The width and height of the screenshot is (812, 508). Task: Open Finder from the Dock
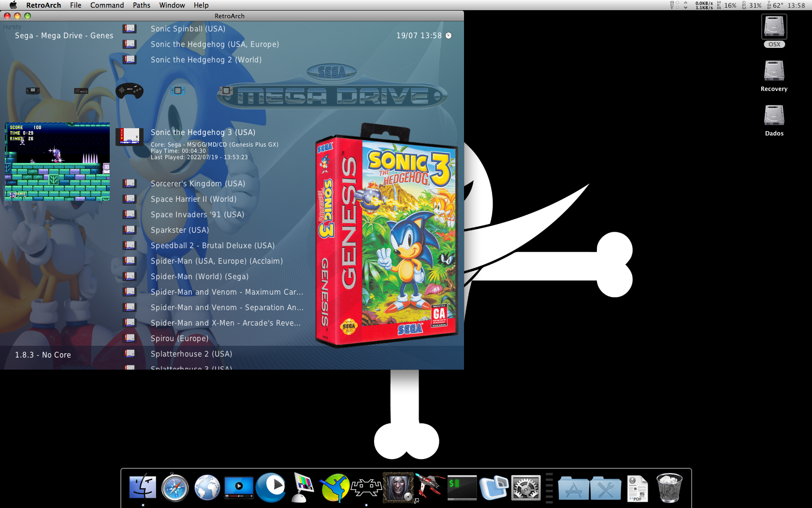tap(143, 487)
